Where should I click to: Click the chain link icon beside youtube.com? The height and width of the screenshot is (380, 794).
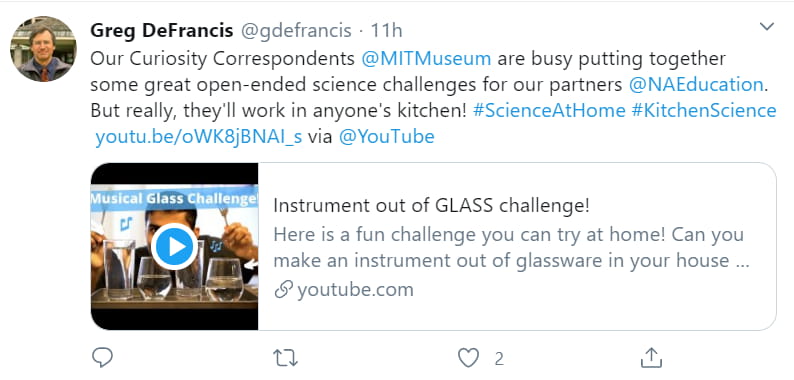pos(284,290)
